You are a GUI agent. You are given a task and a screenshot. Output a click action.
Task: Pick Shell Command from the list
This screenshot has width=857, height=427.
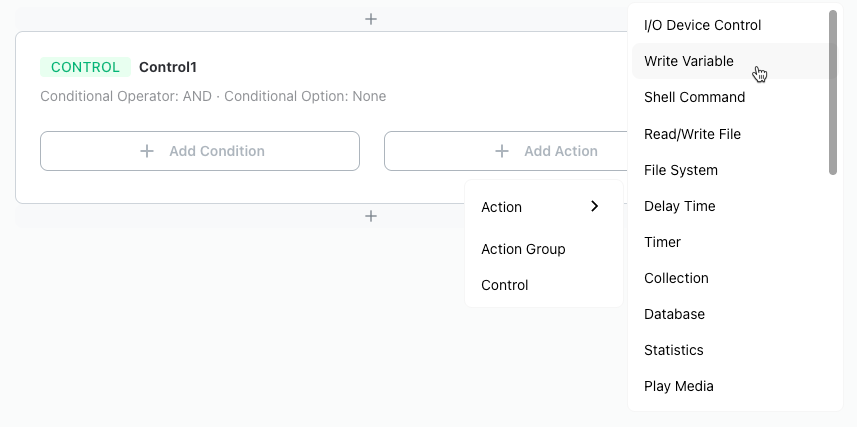click(730, 97)
